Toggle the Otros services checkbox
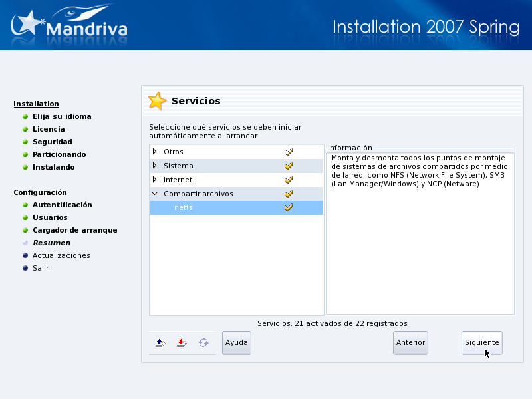 (289, 152)
